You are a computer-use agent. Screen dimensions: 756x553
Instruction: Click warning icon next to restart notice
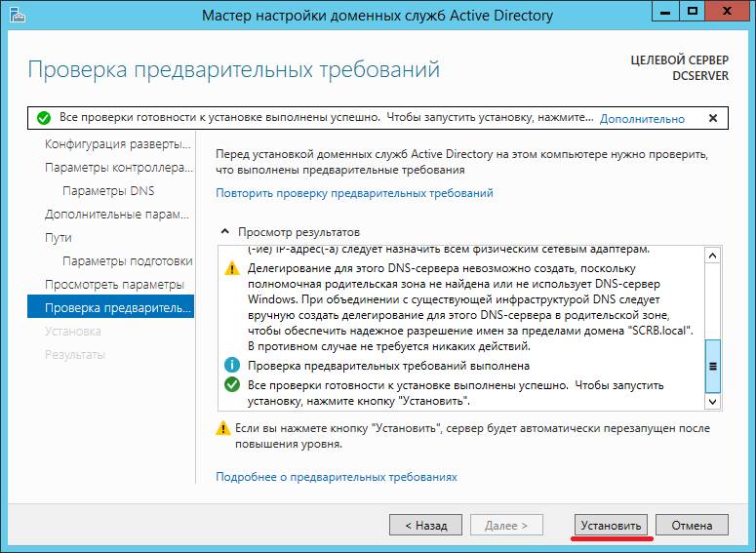click(223, 428)
